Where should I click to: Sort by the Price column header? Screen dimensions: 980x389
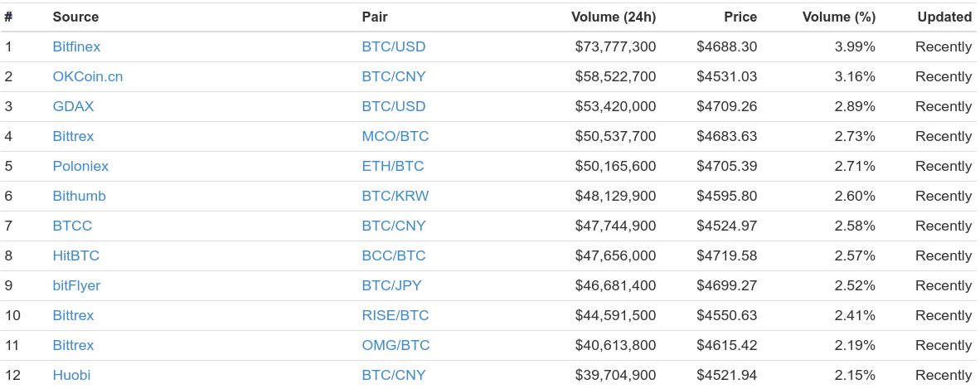[x=740, y=17]
